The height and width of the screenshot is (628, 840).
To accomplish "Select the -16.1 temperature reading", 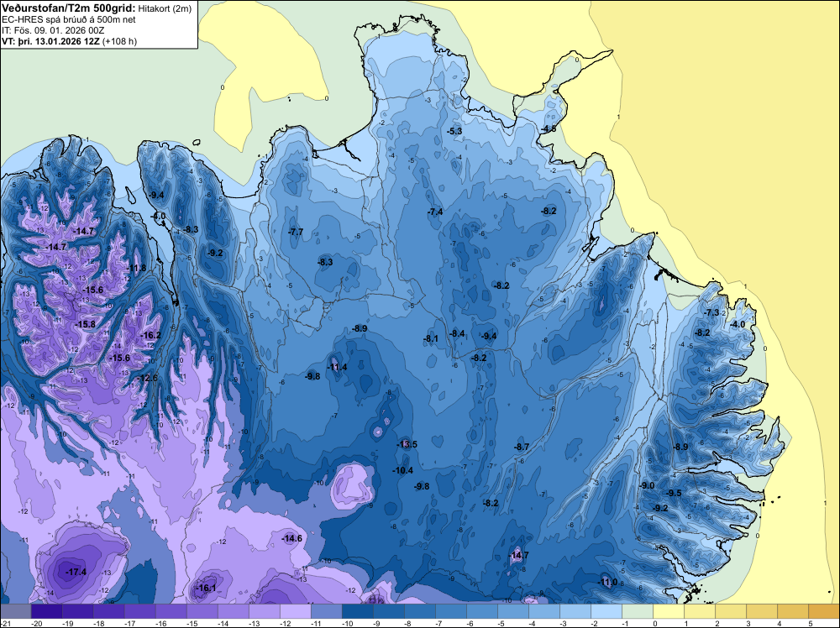I will tap(205, 588).
